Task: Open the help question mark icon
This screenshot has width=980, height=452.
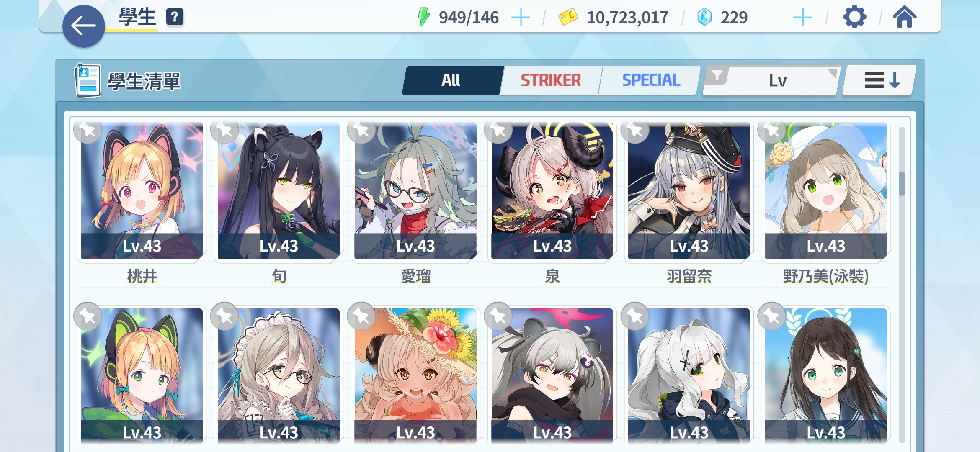Action: 175,17
